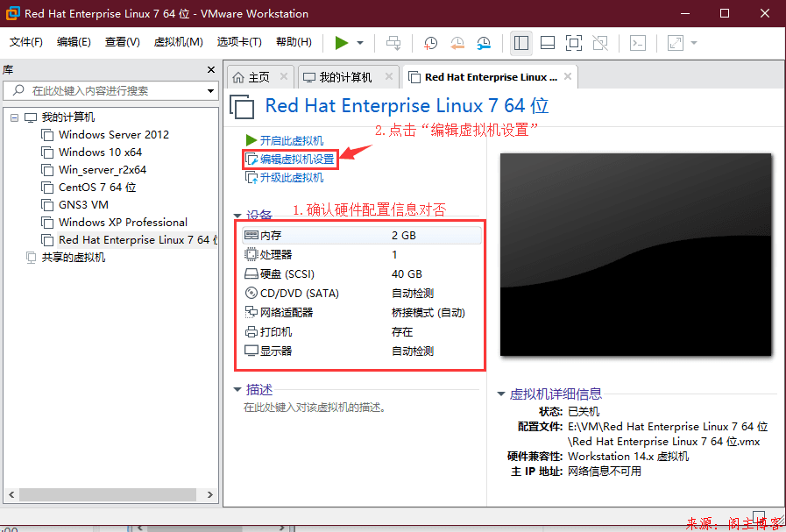Click library scrollbar right arrow
786x532 pixels.
click(210, 495)
